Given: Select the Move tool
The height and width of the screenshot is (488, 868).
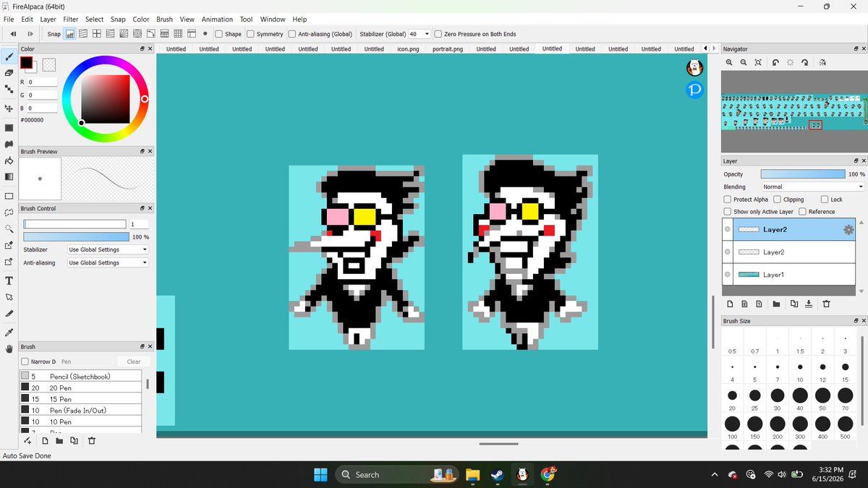Looking at the screenshot, I should click(x=9, y=108).
